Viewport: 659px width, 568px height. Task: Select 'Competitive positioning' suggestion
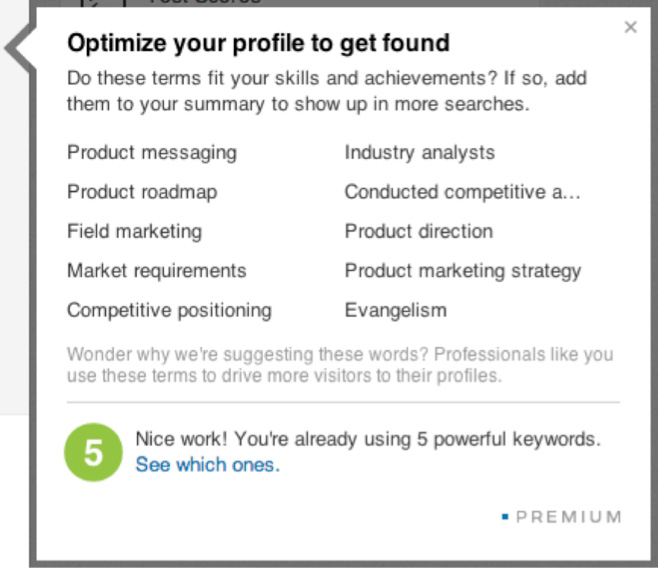[169, 310]
